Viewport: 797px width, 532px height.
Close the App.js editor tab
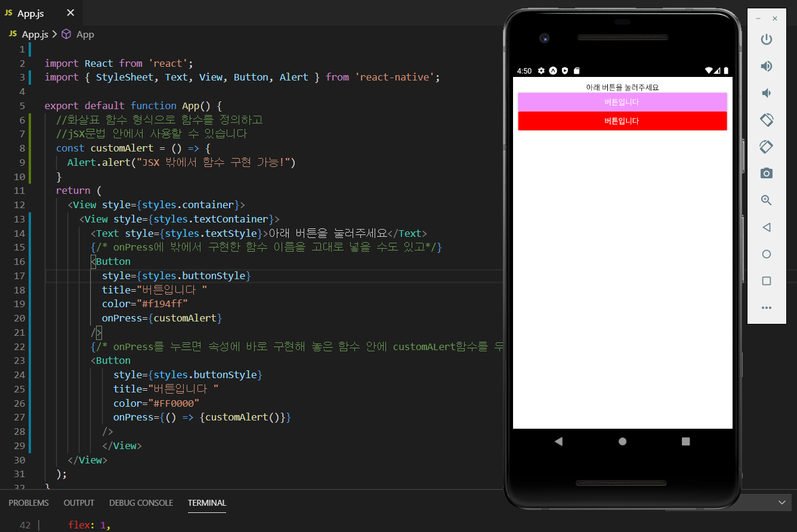pyautogui.click(x=70, y=13)
